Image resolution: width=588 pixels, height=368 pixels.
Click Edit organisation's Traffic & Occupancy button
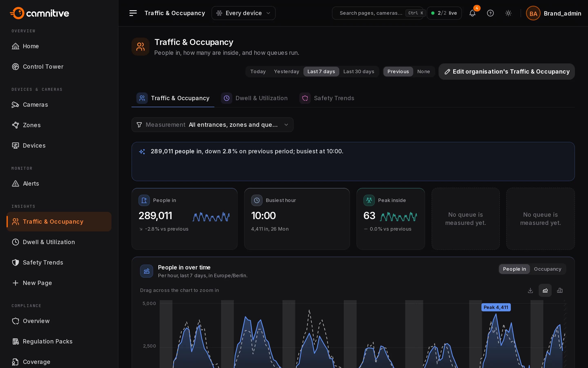coord(507,72)
